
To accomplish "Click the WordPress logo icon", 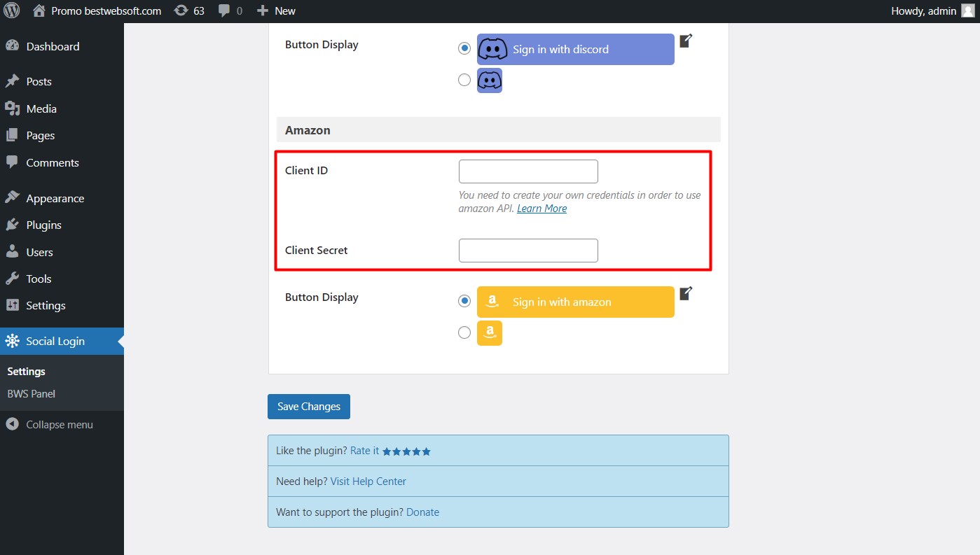I will (12, 10).
